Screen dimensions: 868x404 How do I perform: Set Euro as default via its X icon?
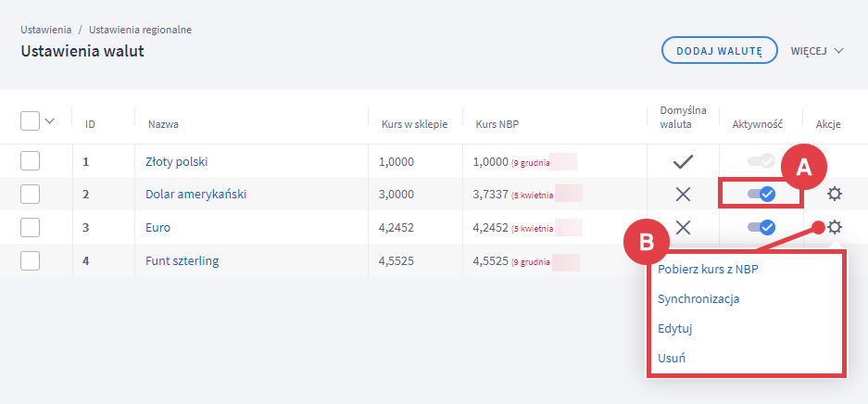tap(683, 227)
